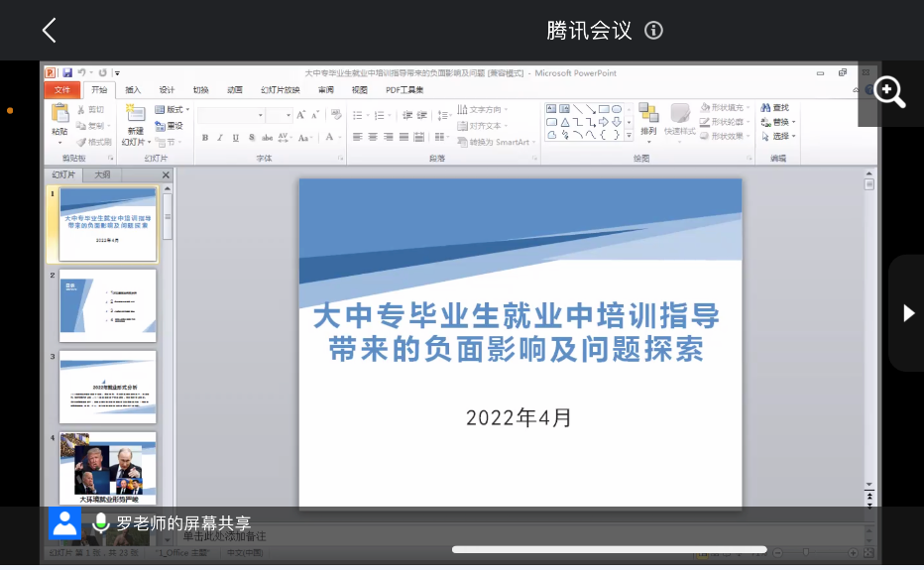924x570 pixels.
Task: Select the triangle shape in gallery
Action: [x=564, y=122]
